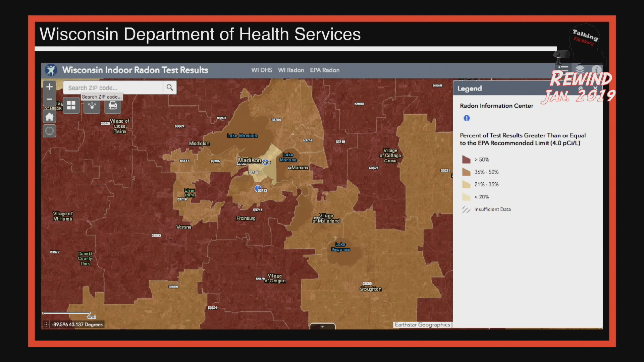Click the blue Radon Information Center icon

click(x=467, y=118)
